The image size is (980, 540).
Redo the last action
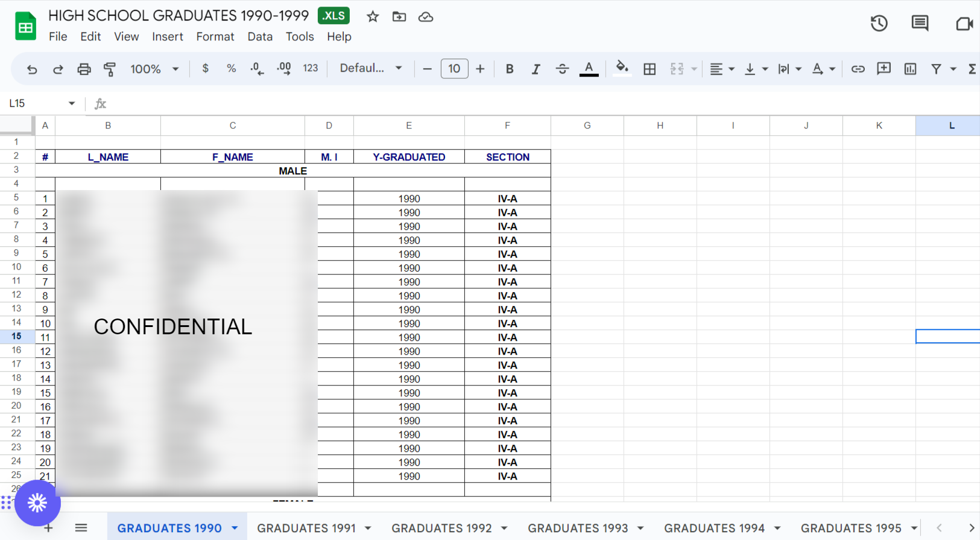point(58,69)
